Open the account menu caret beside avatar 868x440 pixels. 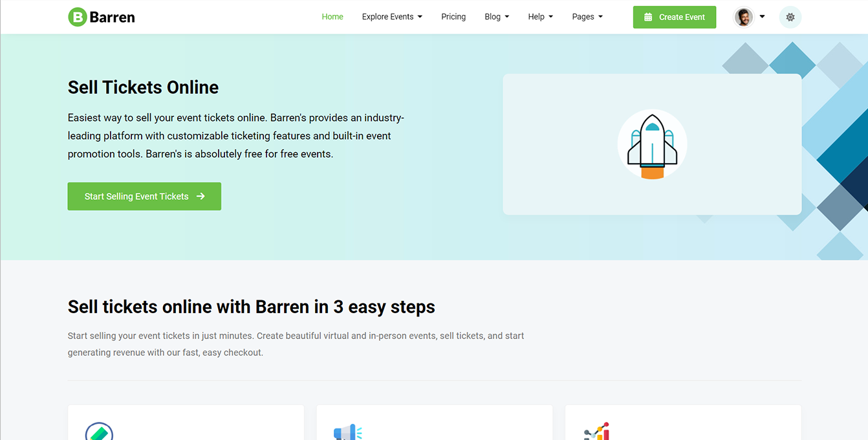click(762, 17)
